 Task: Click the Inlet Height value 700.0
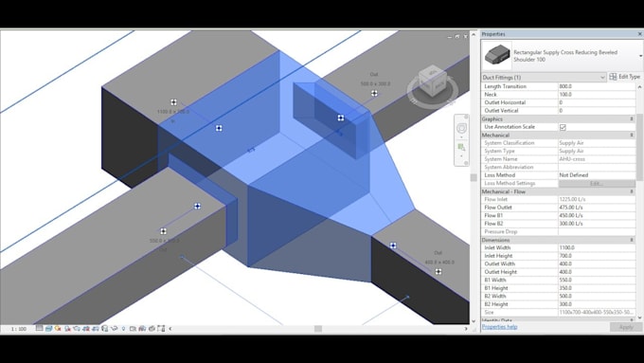(x=597, y=256)
